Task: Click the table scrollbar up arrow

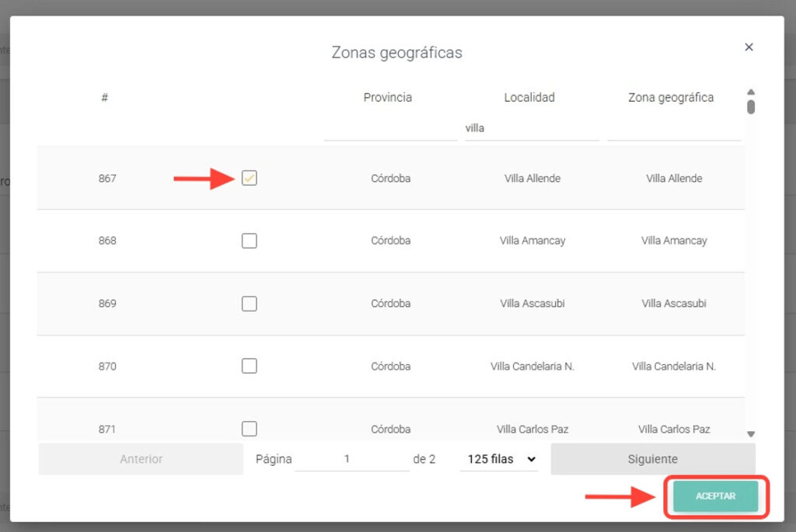Action: point(751,91)
